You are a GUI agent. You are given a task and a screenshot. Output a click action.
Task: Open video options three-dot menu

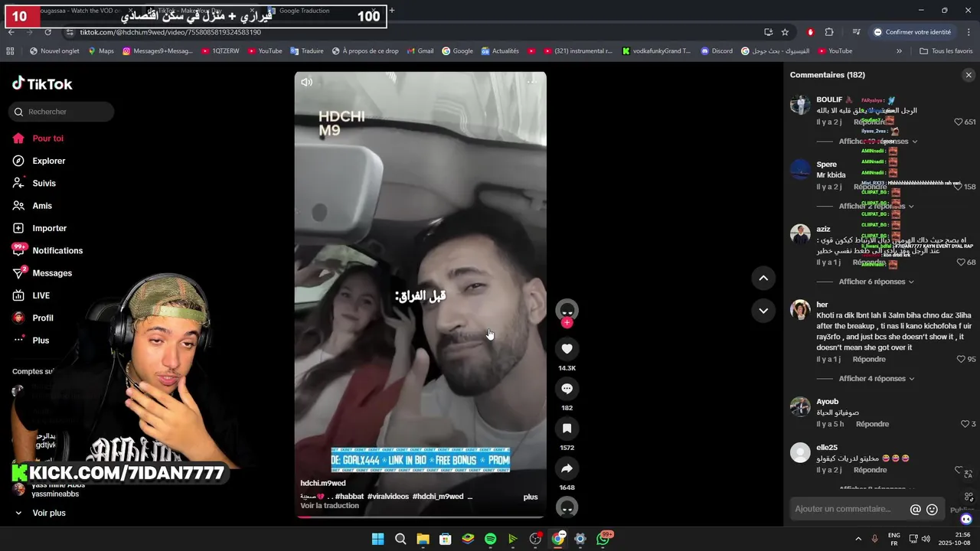532,81
